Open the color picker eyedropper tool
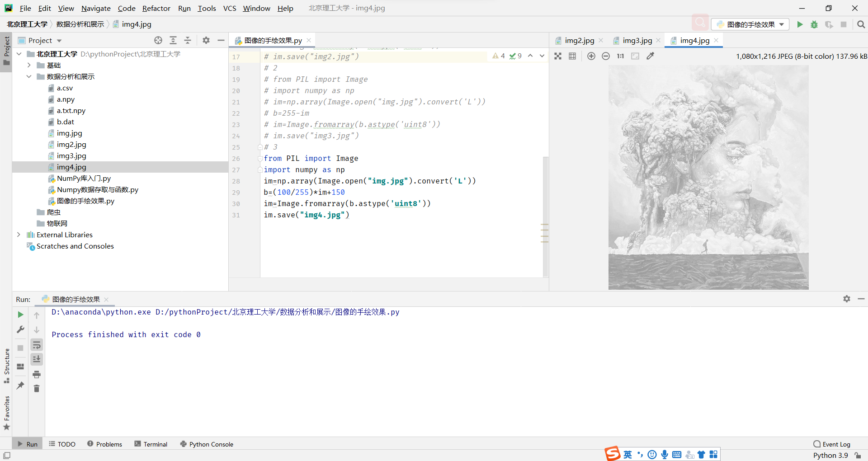The width and height of the screenshot is (868, 461). click(x=651, y=56)
